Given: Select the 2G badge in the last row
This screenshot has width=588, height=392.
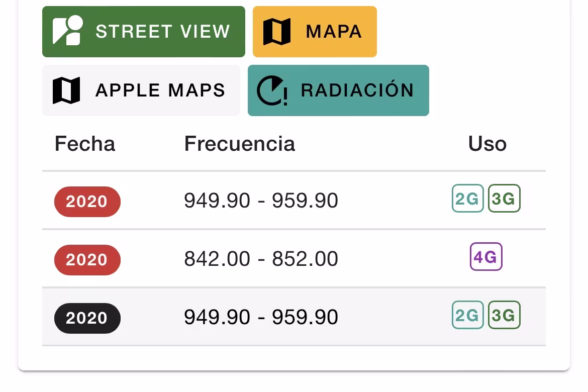Looking at the screenshot, I should (467, 315).
